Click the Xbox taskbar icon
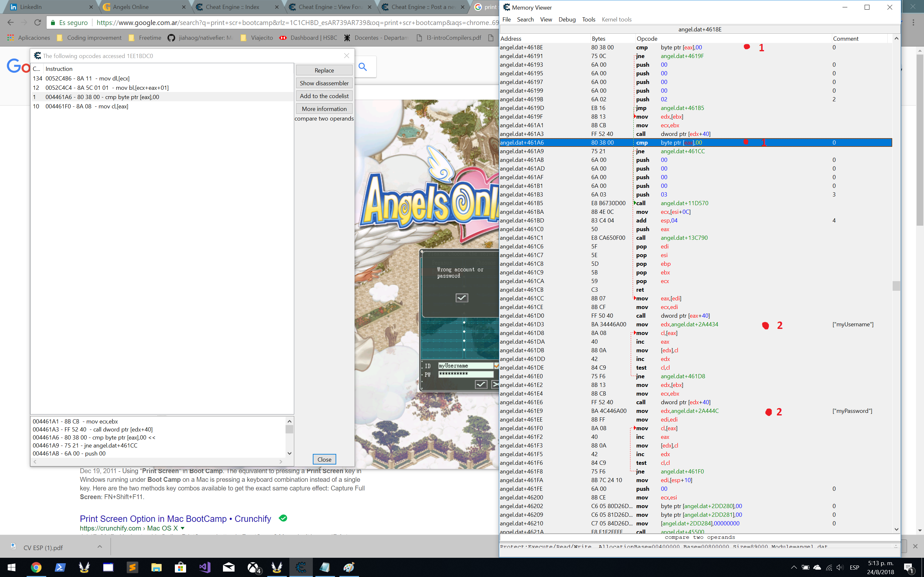Image resolution: width=924 pixels, height=577 pixels. pyautogui.click(x=253, y=567)
